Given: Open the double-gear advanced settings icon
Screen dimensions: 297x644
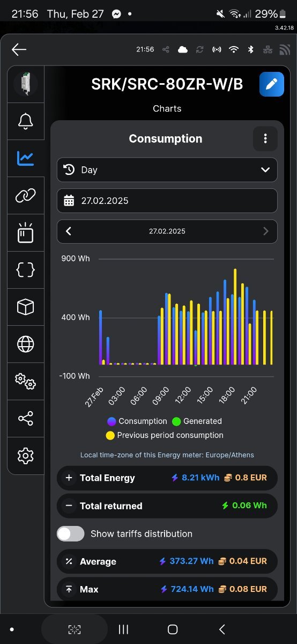Looking at the screenshot, I should pyautogui.click(x=26, y=381).
